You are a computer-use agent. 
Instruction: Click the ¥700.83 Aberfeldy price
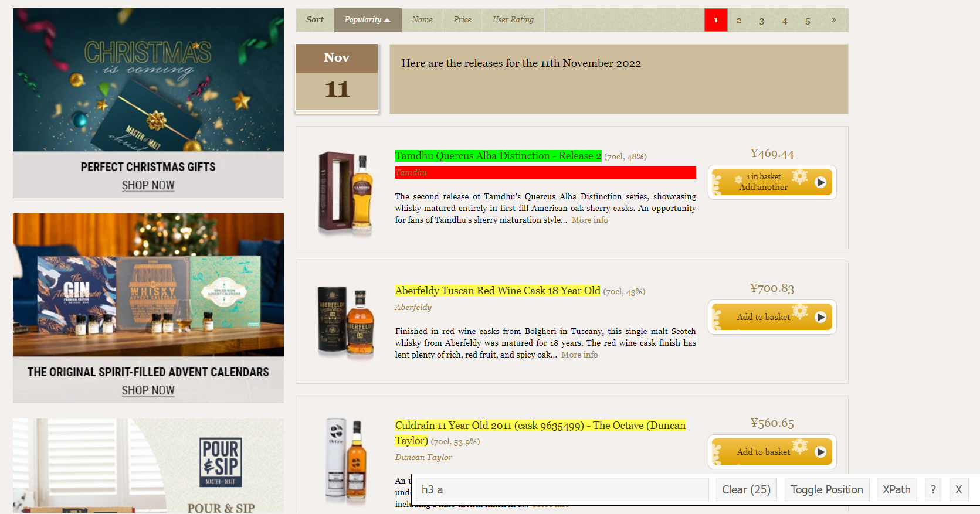[x=772, y=288]
